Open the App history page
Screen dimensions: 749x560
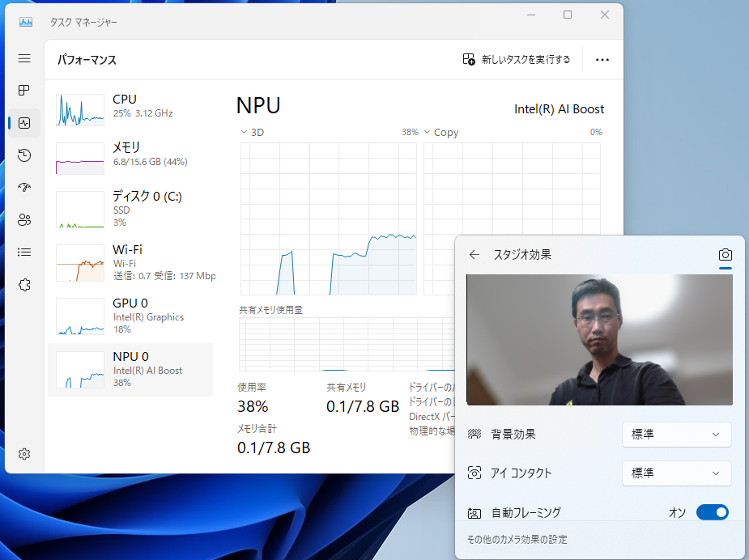coord(24,155)
